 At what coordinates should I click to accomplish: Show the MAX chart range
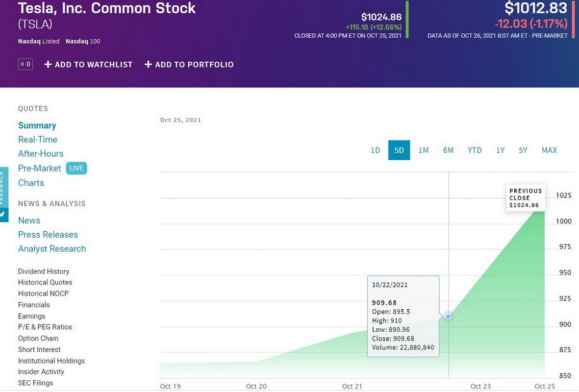point(549,150)
